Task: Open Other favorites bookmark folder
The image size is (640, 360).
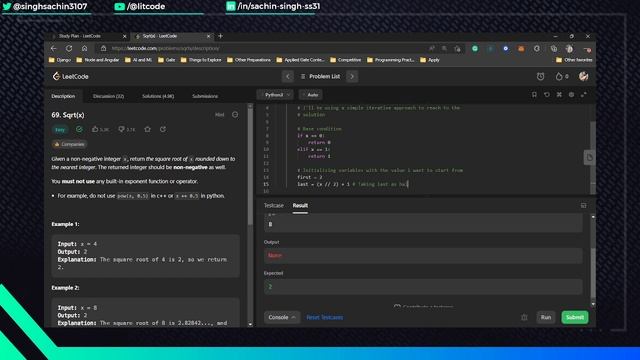Action: coord(574,60)
